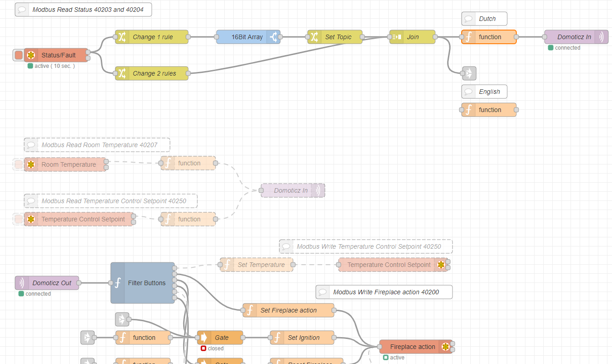Click comment icon of Modbus Read Status 40203
This screenshot has height=364, width=612.
(22, 10)
